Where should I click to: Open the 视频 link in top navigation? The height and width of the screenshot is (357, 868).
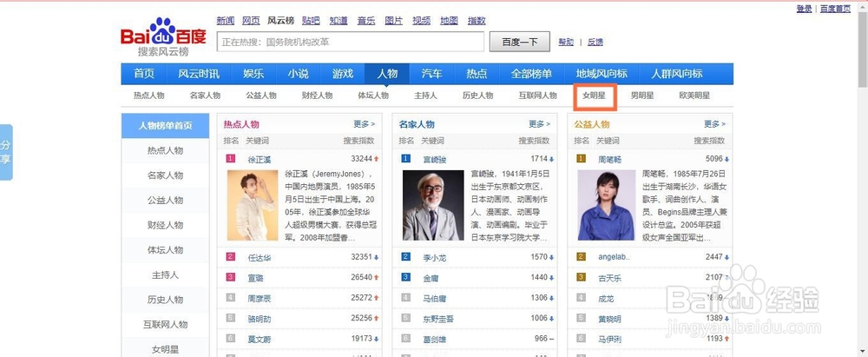pos(421,21)
